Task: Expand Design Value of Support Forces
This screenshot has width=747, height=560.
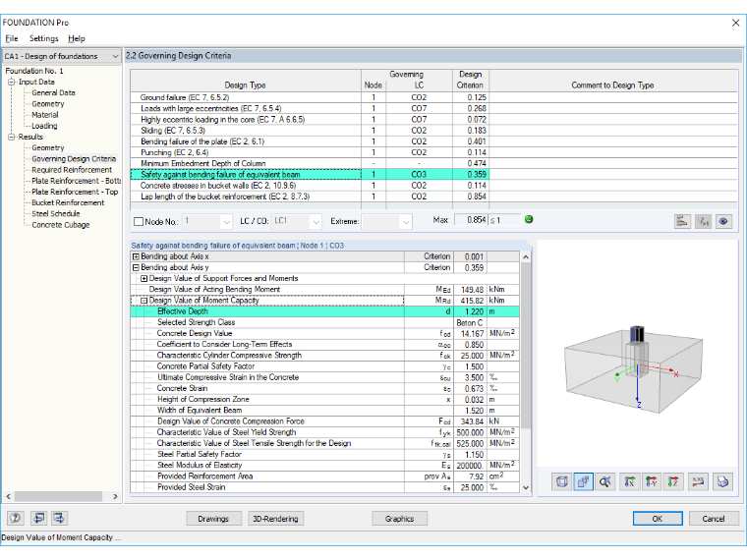Action: [144, 279]
